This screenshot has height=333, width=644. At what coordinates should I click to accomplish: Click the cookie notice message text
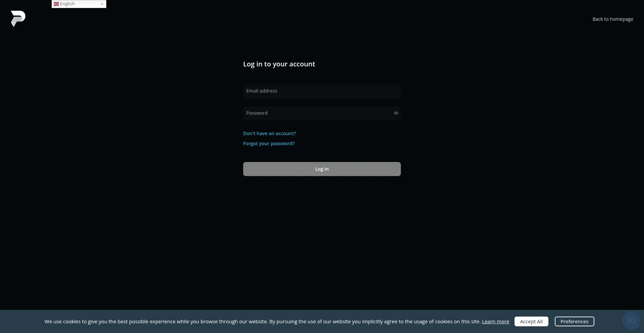262,322
